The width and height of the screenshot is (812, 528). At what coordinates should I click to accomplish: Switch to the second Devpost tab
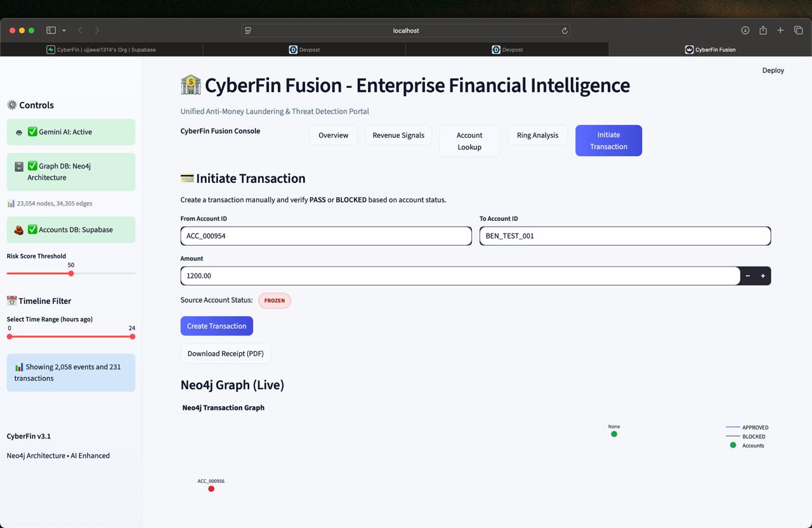coord(507,49)
